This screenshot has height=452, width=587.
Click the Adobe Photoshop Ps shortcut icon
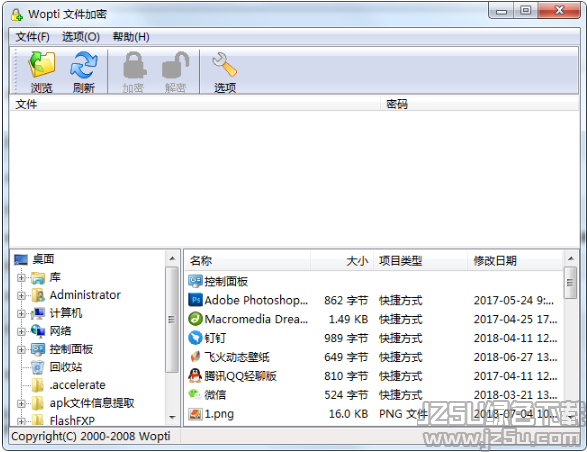[x=195, y=300]
